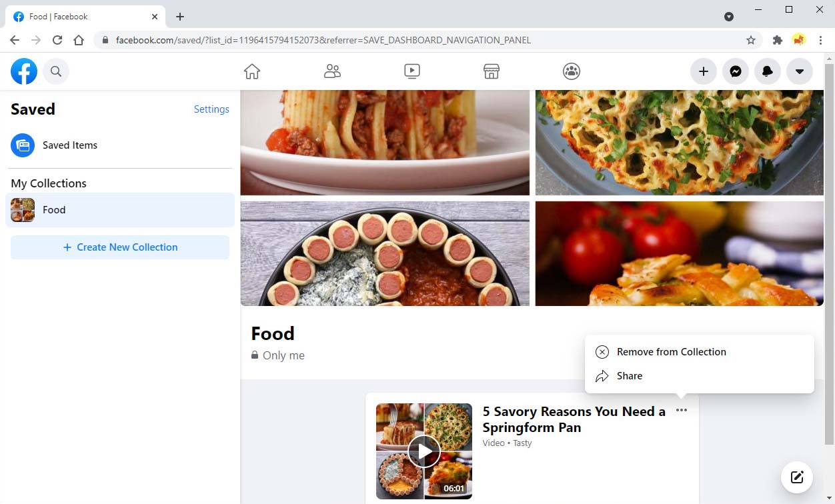Screen dimensions: 835x504
Task: Select Remove from Collection
Action: (x=671, y=351)
